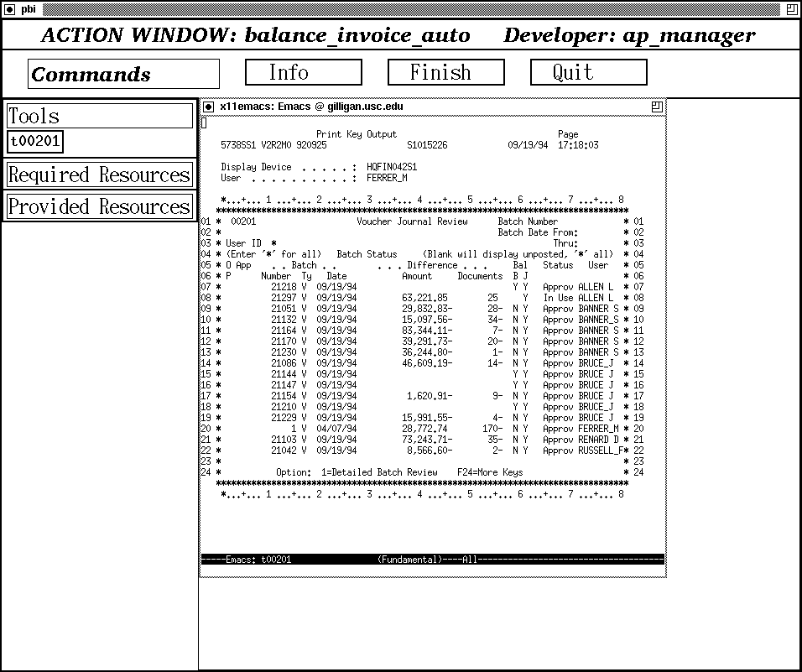
Task: Click batch number 21297
Action: 284,298
